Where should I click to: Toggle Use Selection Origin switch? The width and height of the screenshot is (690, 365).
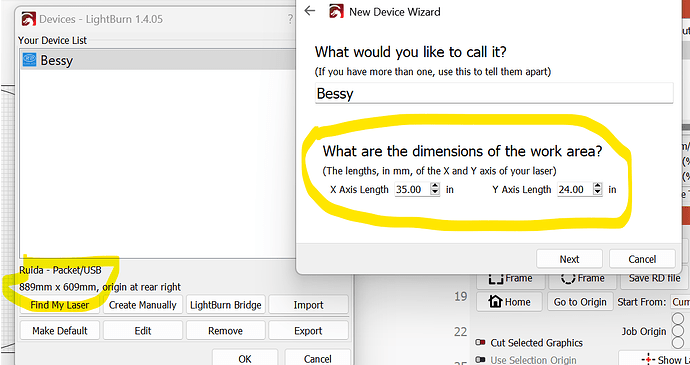pyautogui.click(x=480, y=360)
